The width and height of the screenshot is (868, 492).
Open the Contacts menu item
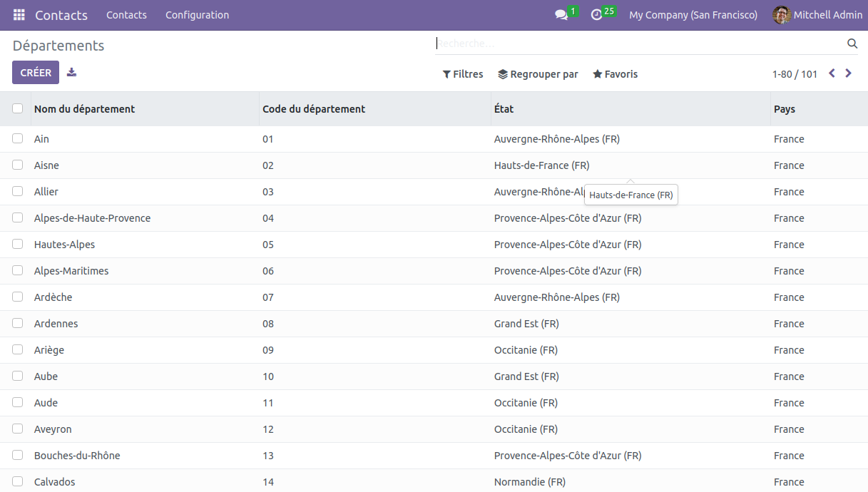point(126,15)
